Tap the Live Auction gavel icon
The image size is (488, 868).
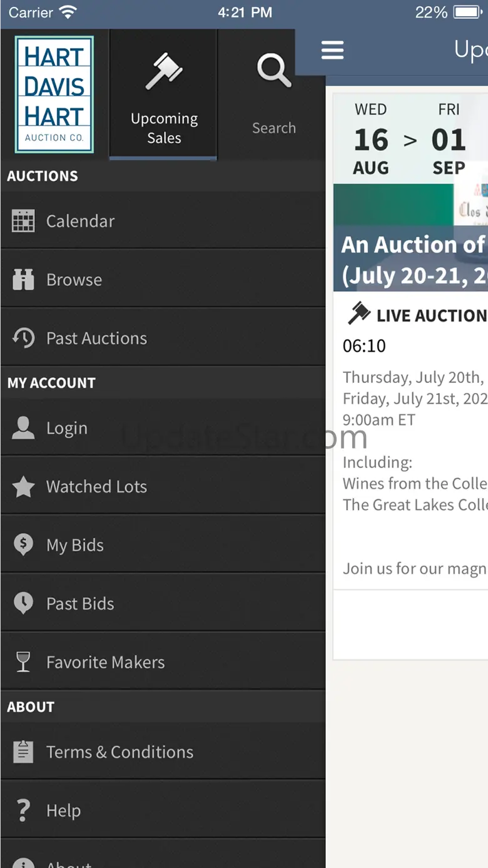tap(359, 314)
